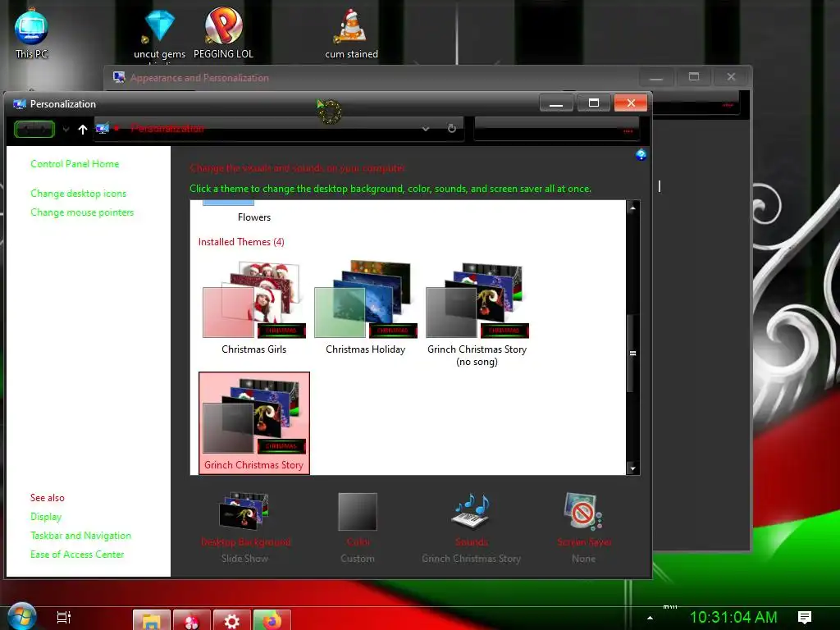Click the help question mark icon
This screenshot has height=630, width=840.
pyautogui.click(x=641, y=155)
